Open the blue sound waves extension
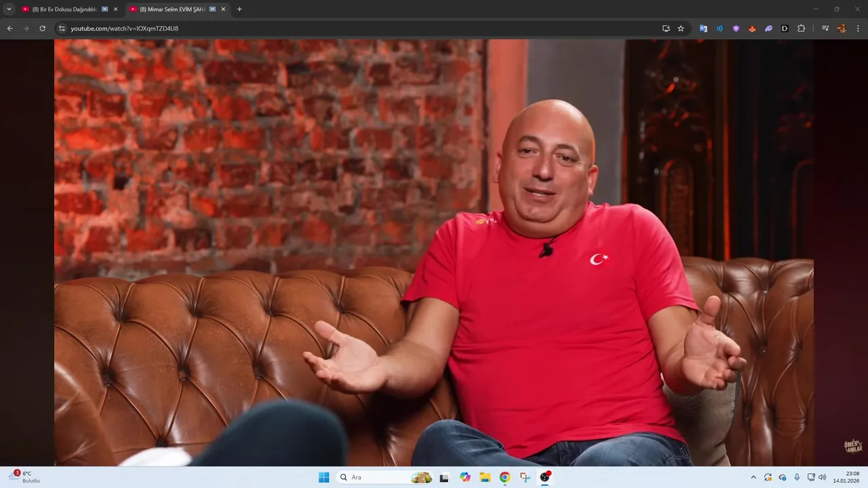The height and width of the screenshot is (488, 868). 719,28
